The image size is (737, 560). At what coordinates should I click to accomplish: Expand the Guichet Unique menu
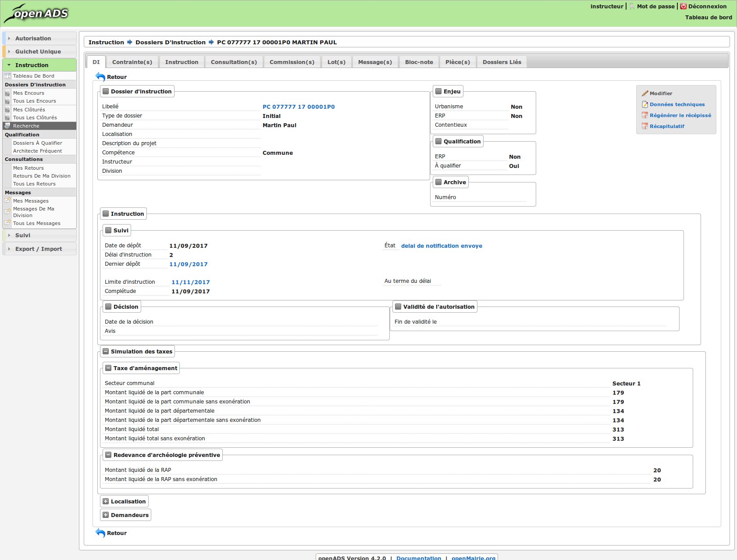click(39, 52)
